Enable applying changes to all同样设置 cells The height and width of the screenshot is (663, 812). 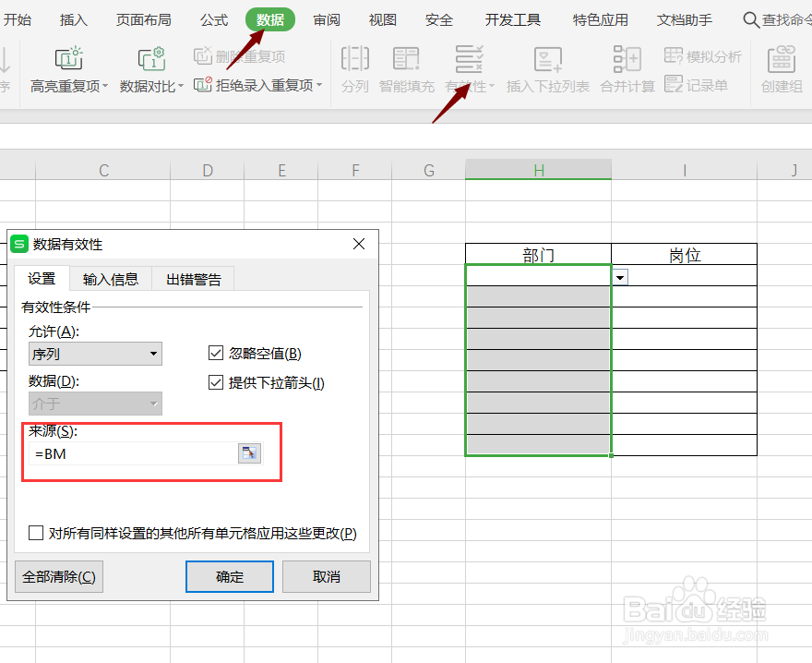pyautogui.click(x=36, y=533)
